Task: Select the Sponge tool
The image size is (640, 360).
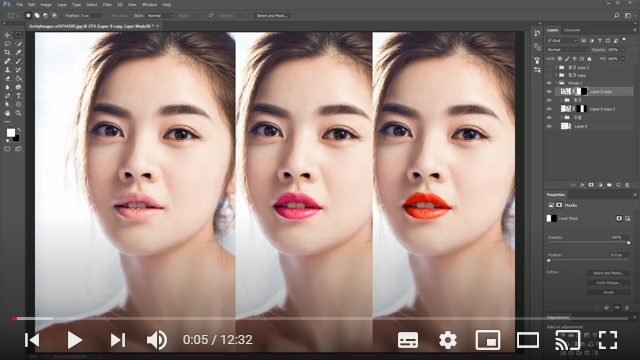Action: tap(18, 87)
